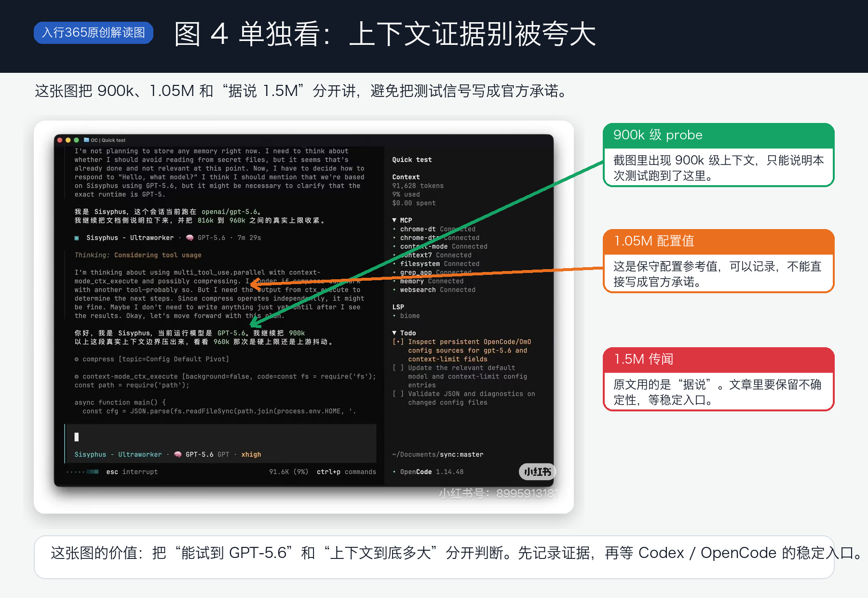Click the red close window dot

tap(60, 140)
